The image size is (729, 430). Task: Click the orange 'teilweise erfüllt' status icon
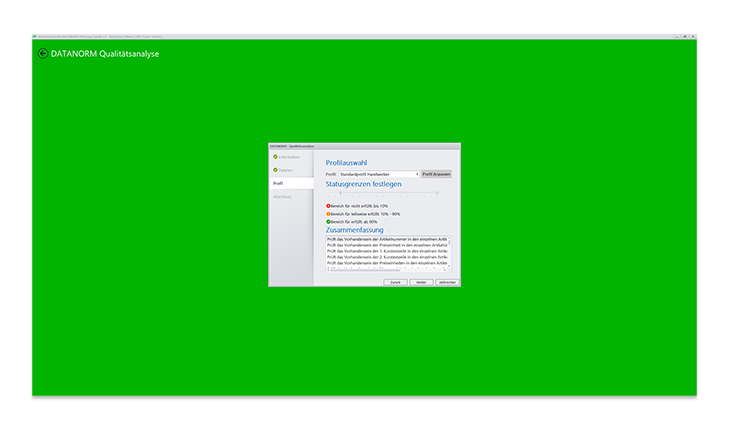[x=328, y=214]
